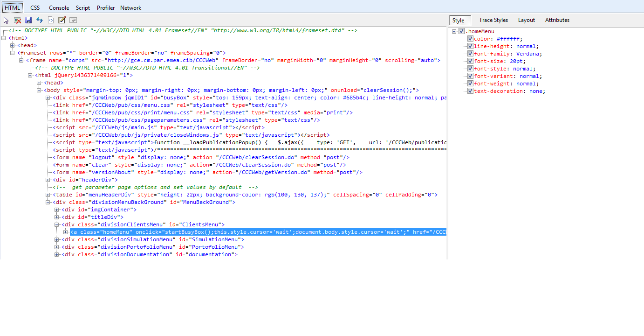Select the pageparameters.css link row
This screenshot has height=336, width=644.
point(186,120)
